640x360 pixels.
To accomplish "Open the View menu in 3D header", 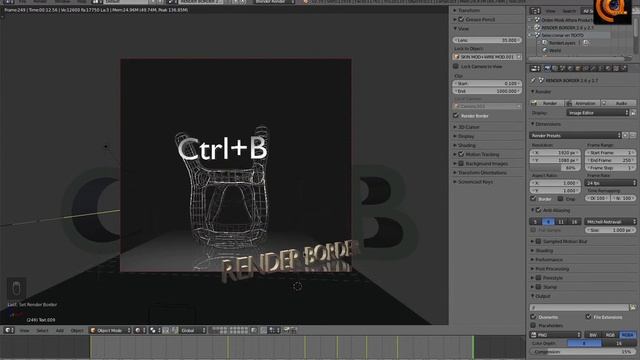I will tap(24, 330).
